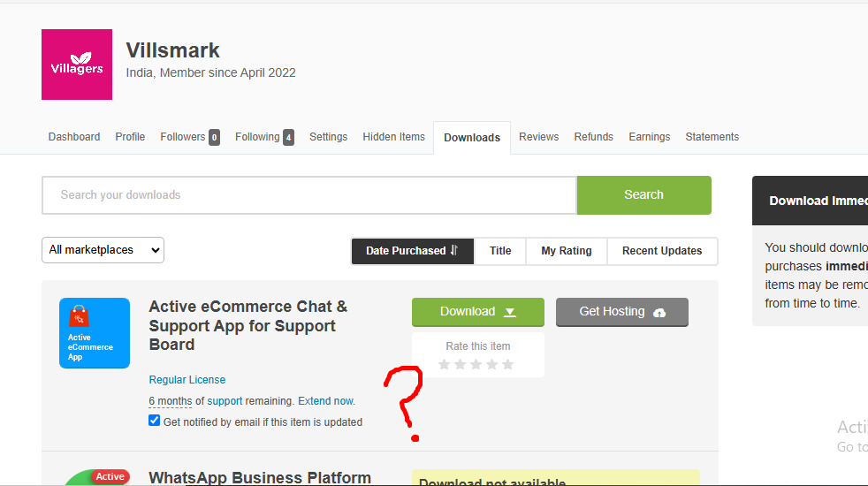Open the Following tab
The height and width of the screenshot is (486, 868).
(x=257, y=137)
